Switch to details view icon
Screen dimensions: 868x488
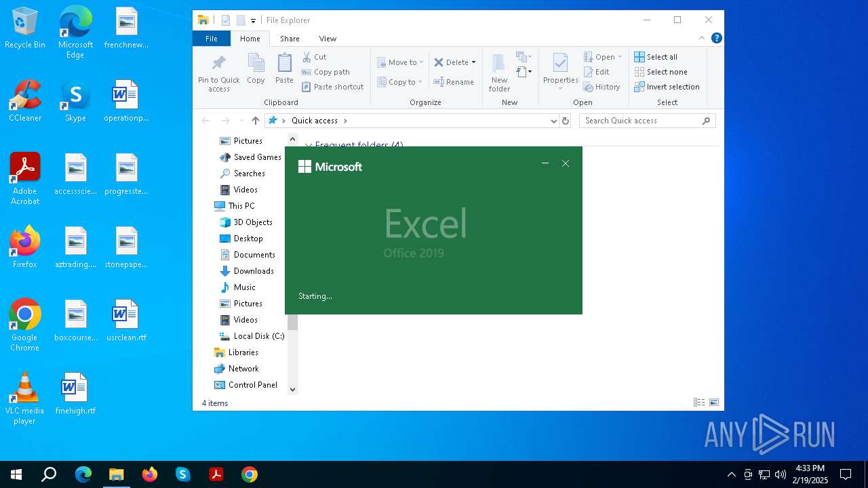click(x=699, y=403)
